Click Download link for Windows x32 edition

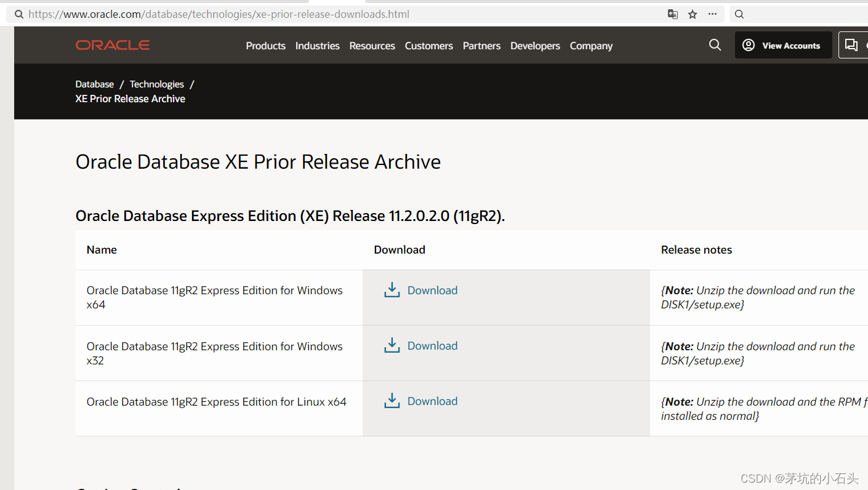click(433, 346)
